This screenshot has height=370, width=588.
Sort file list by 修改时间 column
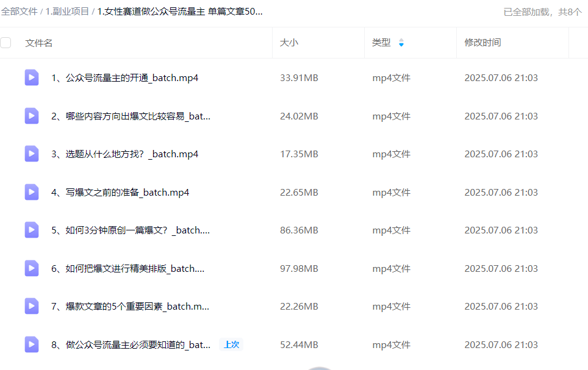482,43
